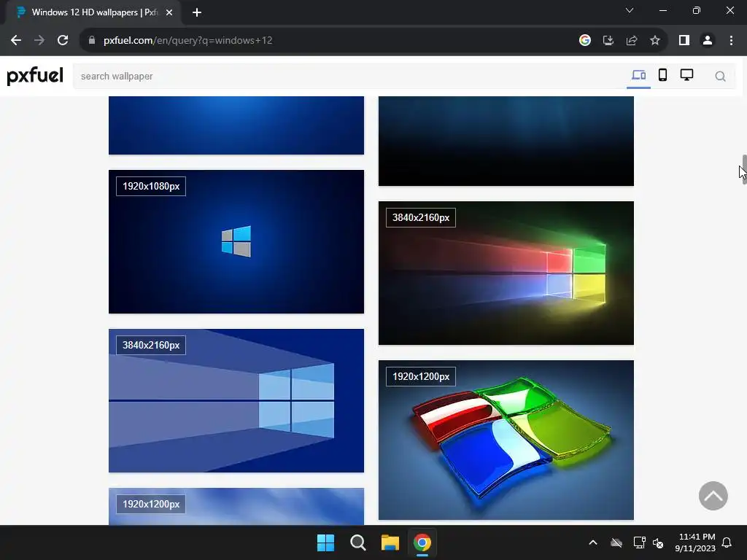Click the page vertical scrollbar thumb
The image size is (747, 560).
click(744, 169)
